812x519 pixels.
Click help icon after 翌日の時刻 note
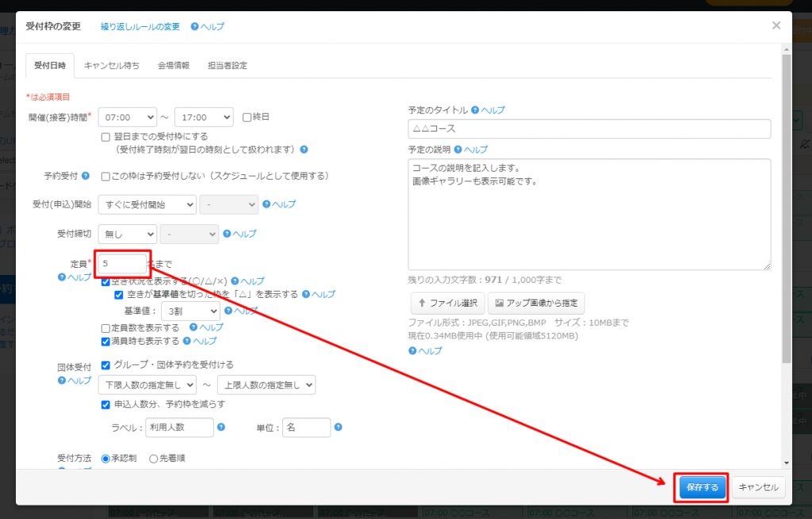tap(304, 149)
